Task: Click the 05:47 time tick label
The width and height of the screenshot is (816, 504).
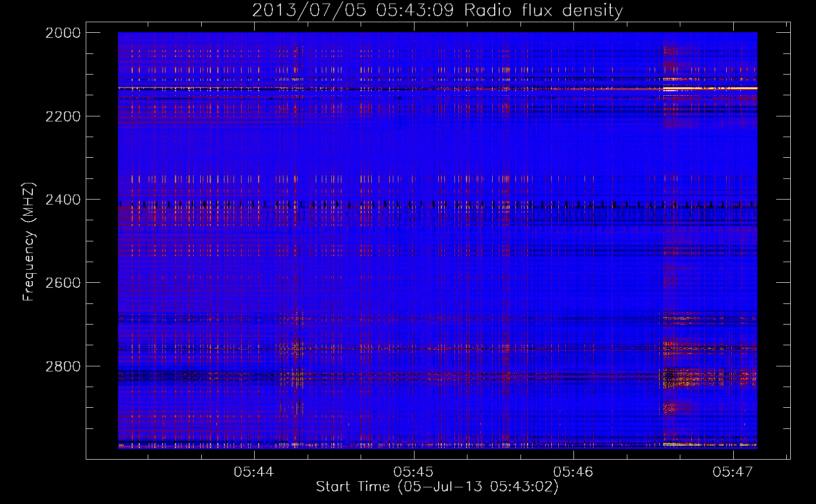Action: pos(732,472)
